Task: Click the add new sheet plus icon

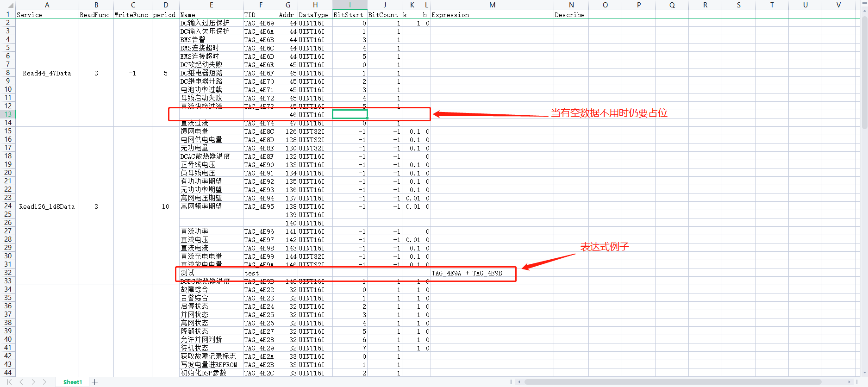Action: point(95,382)
